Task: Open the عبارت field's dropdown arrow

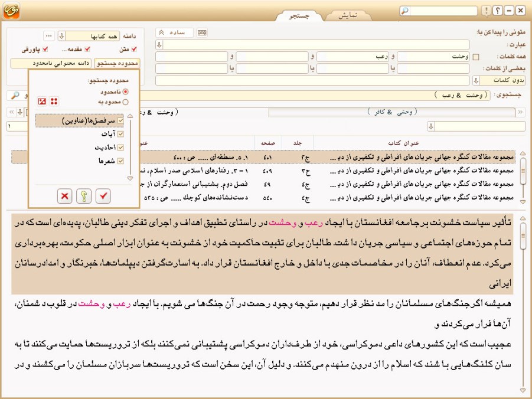Action: click(159, 44)
